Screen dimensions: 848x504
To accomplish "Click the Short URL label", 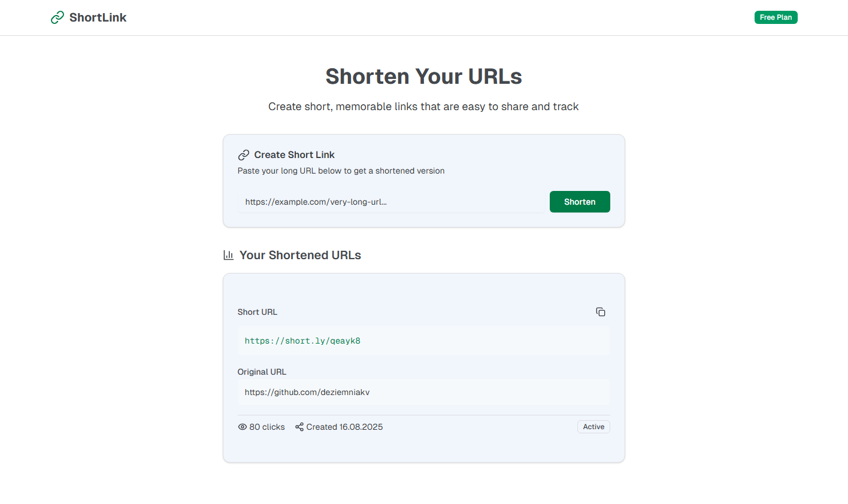I will (x=258, y=312).
